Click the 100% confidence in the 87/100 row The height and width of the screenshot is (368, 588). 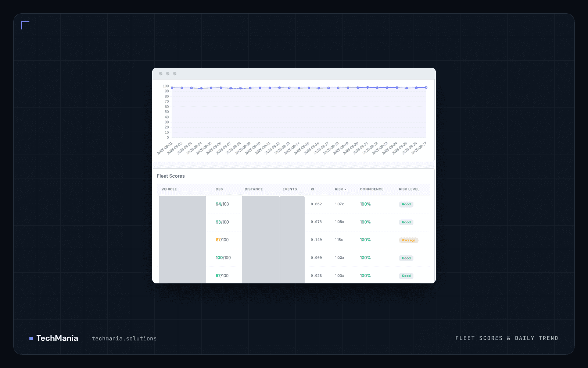point(365,240)
